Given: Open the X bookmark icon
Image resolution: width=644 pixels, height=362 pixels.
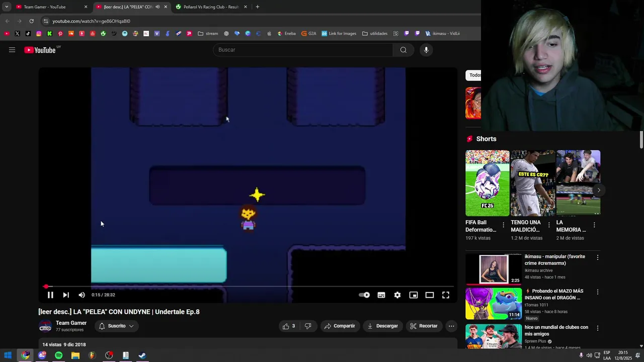Looking at the screenshot, I should pos(17,34).
